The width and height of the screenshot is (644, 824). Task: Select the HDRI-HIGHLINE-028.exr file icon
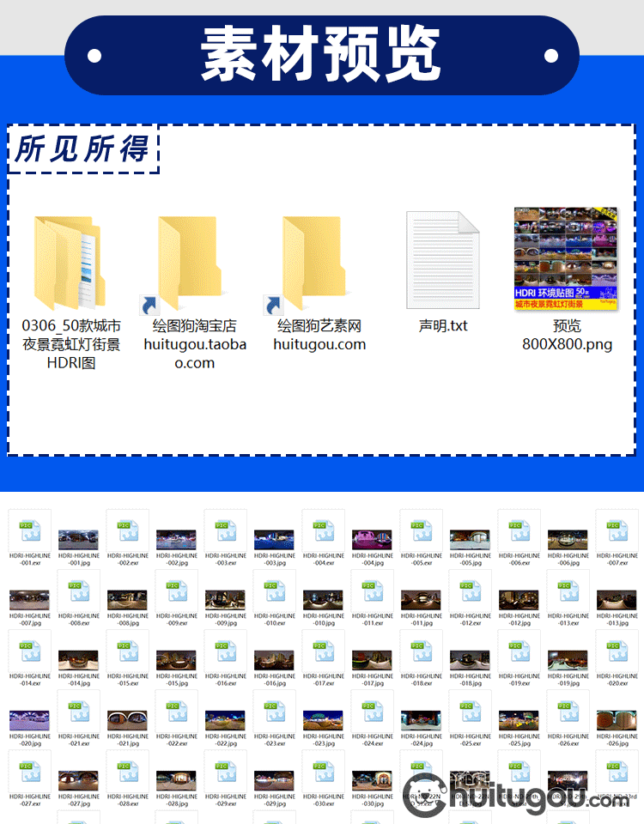(x=128, y=771)
